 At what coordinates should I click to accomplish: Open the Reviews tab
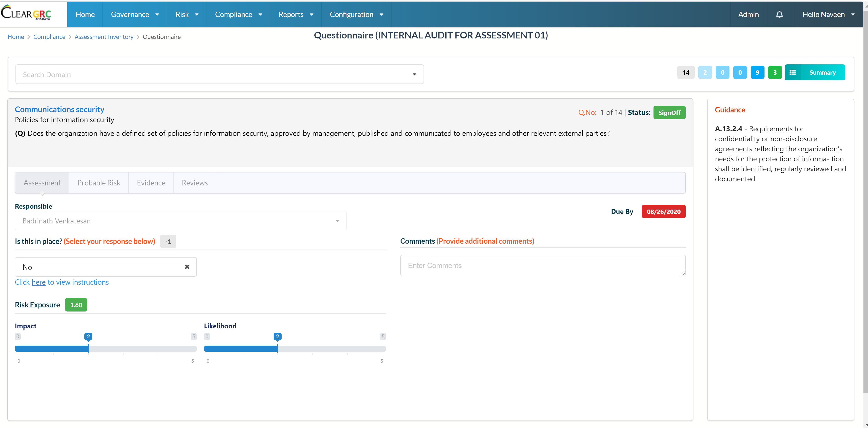click(194, 183)
